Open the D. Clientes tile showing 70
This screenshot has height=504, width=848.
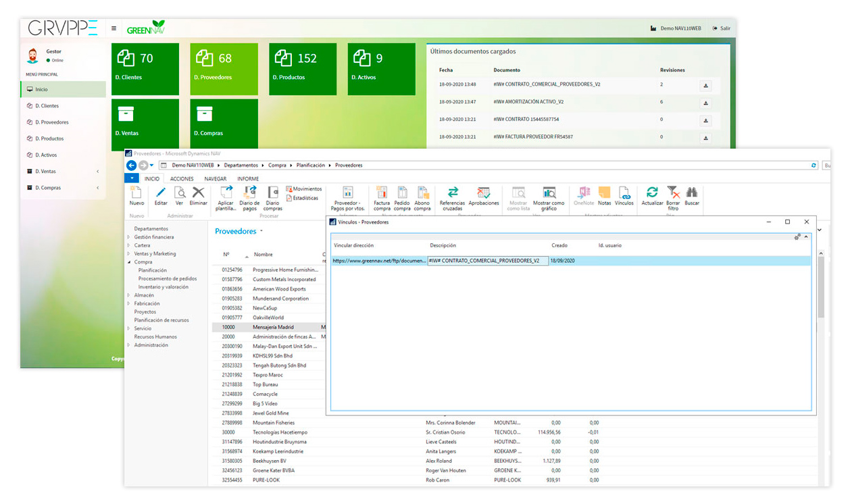tap(145, 69)
